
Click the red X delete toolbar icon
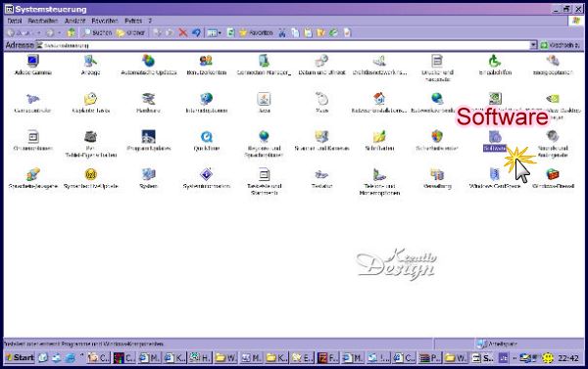coord(182,33)
